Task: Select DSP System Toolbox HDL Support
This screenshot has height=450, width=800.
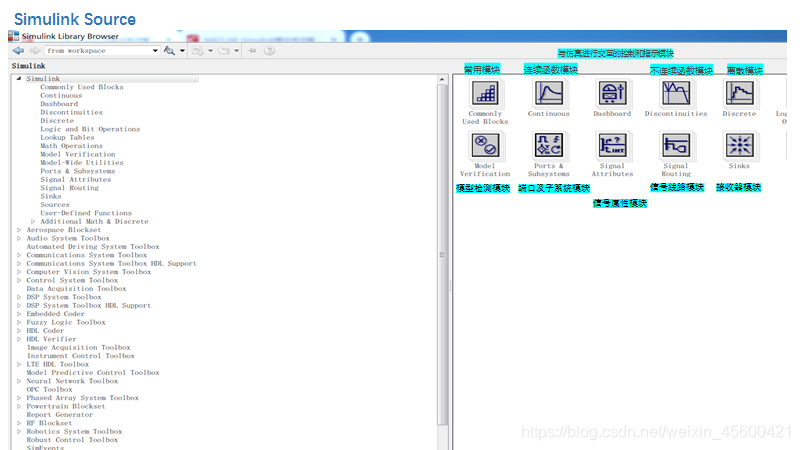Action: (88, 306)
